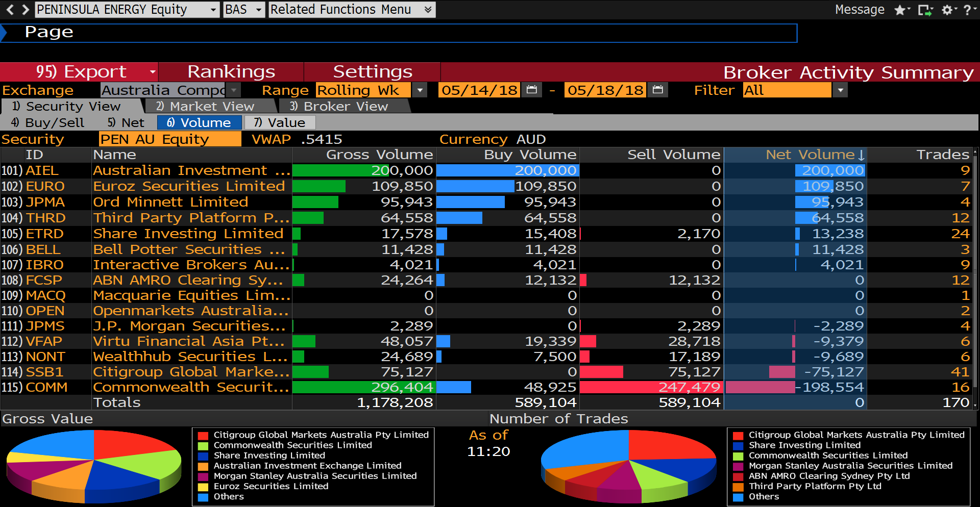Screen dimensions: 980x507
Task: Click yellow Euroz Securities swatch in Gross Value legend
Action: click(x=203, y=487)
